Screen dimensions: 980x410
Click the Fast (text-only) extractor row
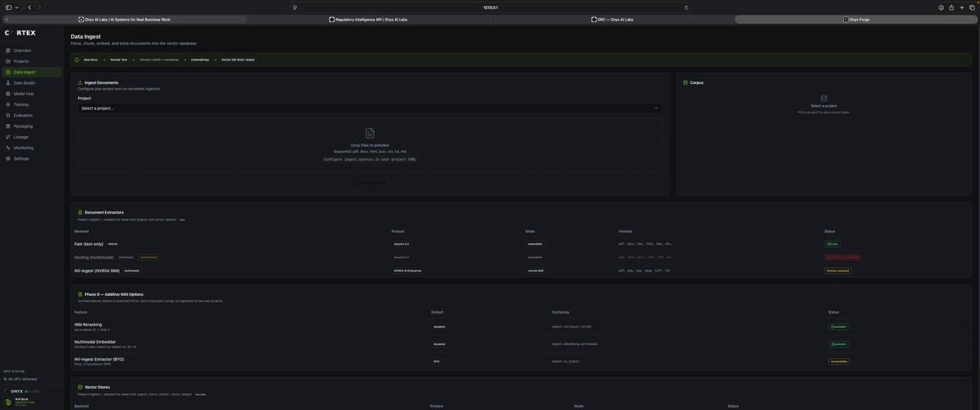[x=521, y=244]
